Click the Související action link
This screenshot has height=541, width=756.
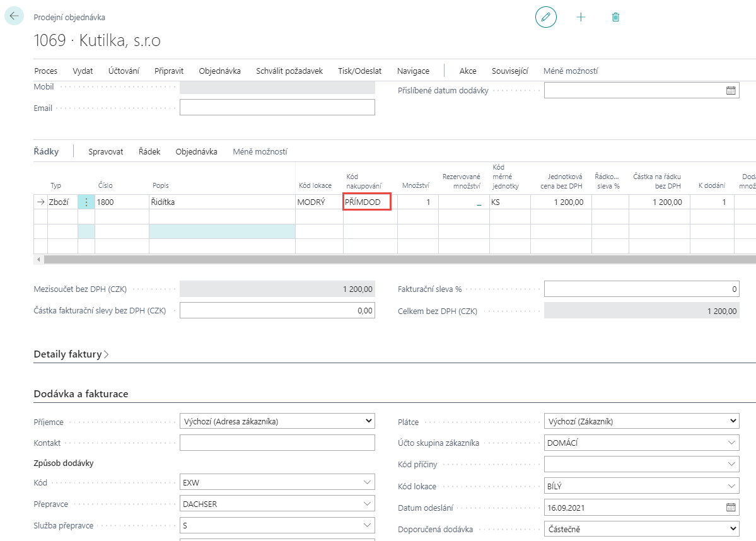pyautogui.click(x=509, y=71)
